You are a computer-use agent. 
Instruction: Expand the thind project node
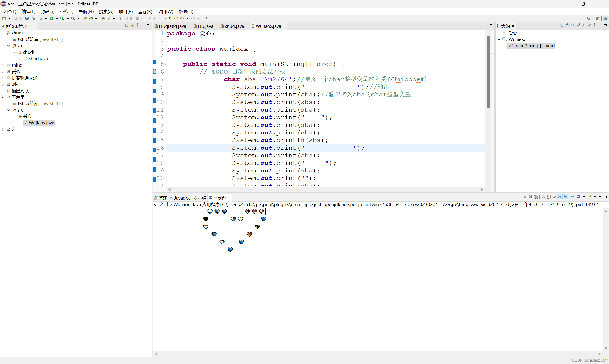click(x=3, y=65)
